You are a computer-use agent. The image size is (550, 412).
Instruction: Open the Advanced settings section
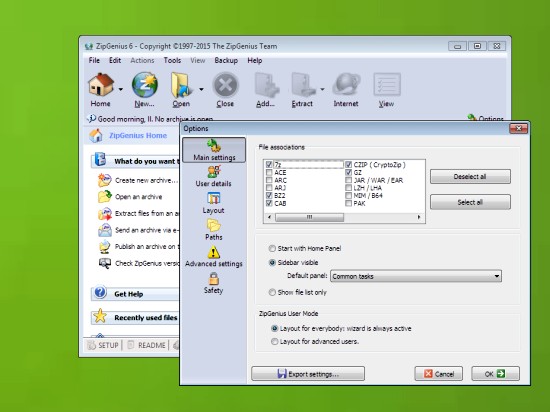pyautogui.click(x=214, y=256)
